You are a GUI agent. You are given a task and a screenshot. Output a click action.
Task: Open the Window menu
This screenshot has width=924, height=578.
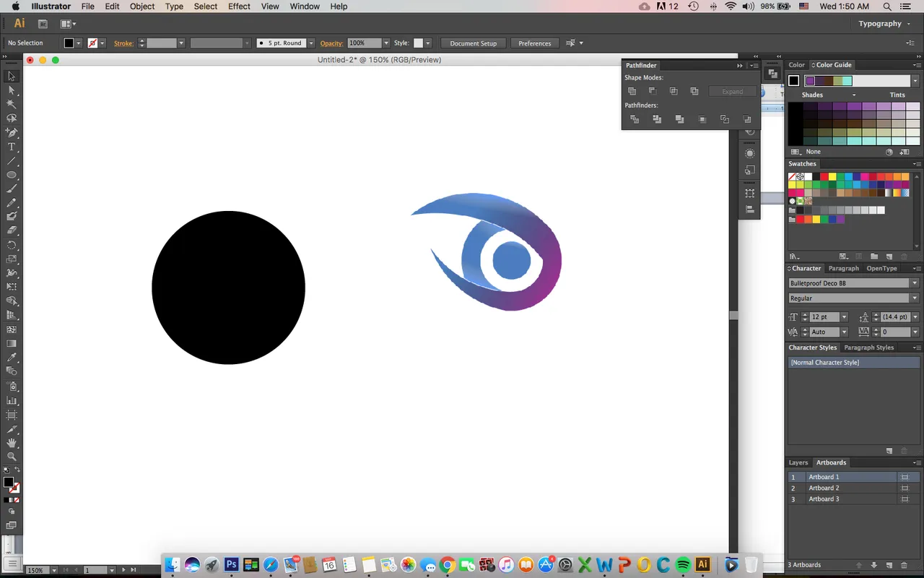(x=305, y=7)
